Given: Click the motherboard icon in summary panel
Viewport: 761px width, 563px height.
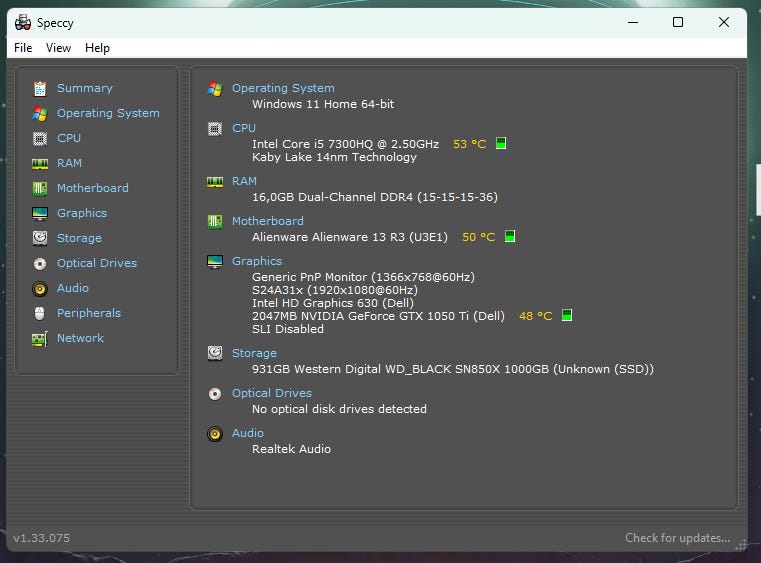Looking at the screenshot, I should coord(215,222).
